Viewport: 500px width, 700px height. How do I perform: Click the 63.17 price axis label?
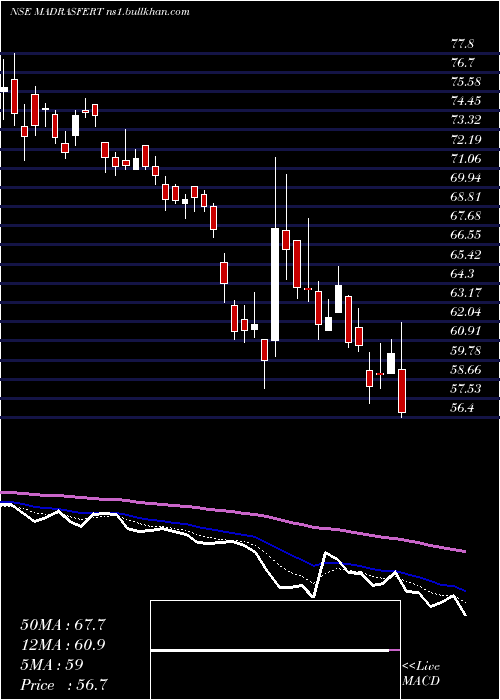click(466, 293)
